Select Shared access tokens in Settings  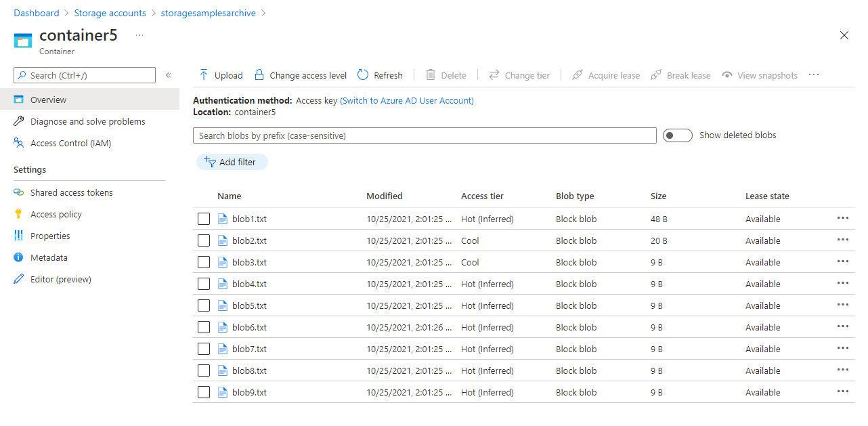click(70, 192)
